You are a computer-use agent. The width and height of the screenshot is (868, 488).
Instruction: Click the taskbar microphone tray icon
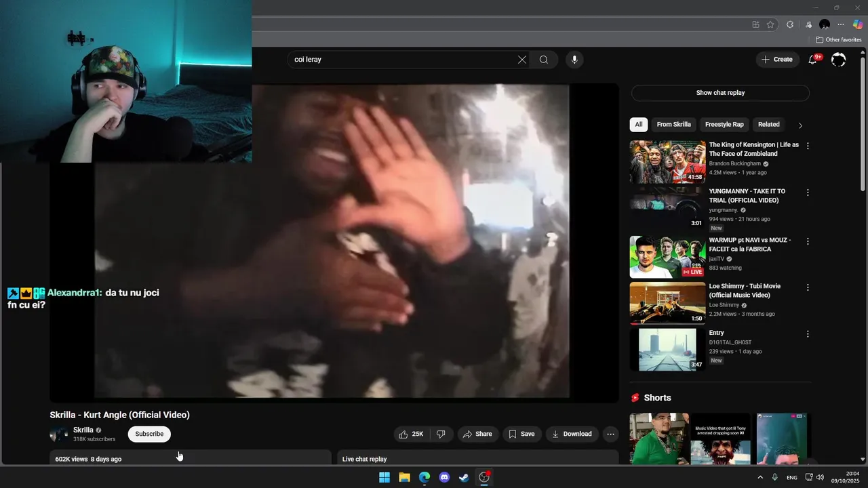(x=775, y=477)
